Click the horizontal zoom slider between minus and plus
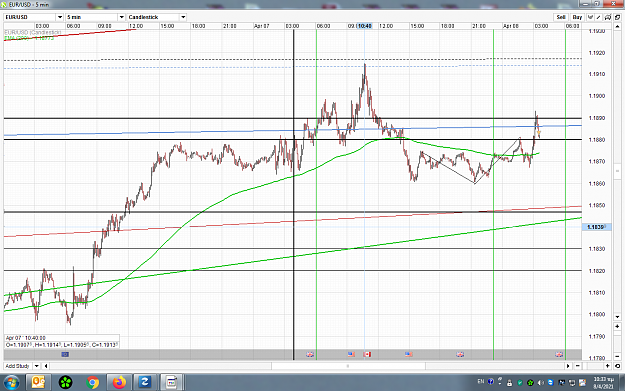Viewport: 625px width, 391px height. (592, 366)
